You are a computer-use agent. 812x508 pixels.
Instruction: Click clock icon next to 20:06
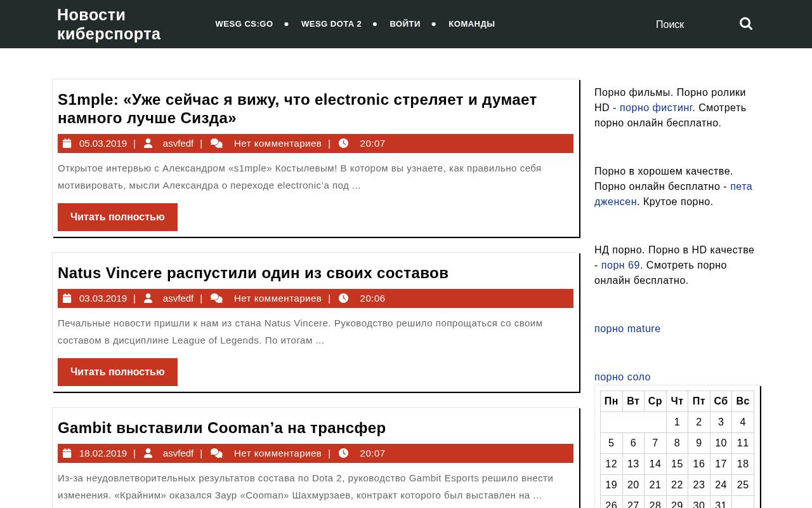(343, 298)
